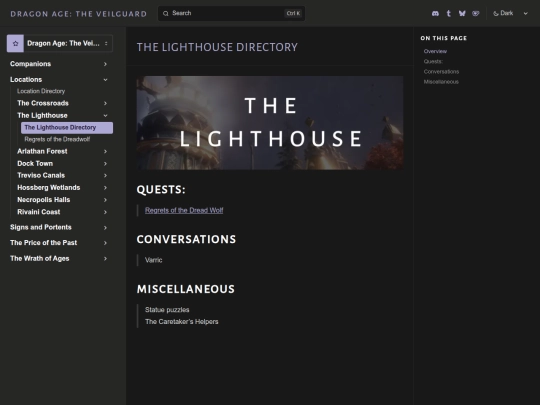Jump to Quests in On This Page
This screenshot has width=540, height=405.
(x=433, y=62)
